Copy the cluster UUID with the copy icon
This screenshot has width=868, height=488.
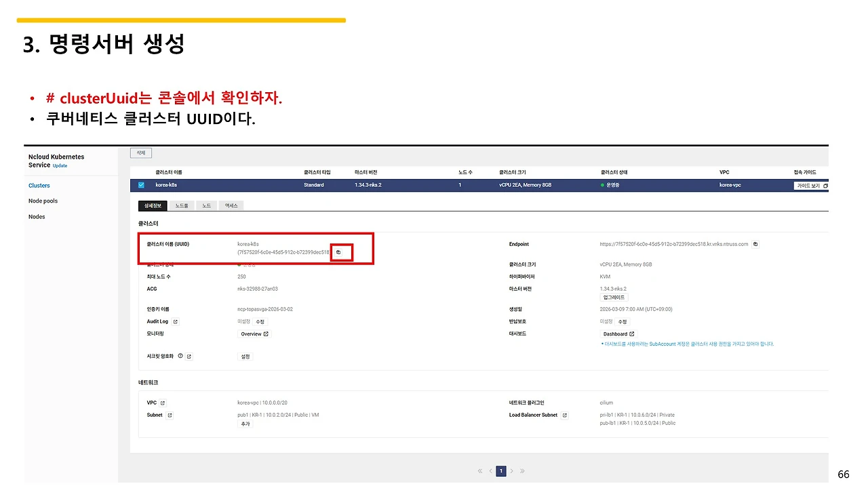click(x=339, y=252)
